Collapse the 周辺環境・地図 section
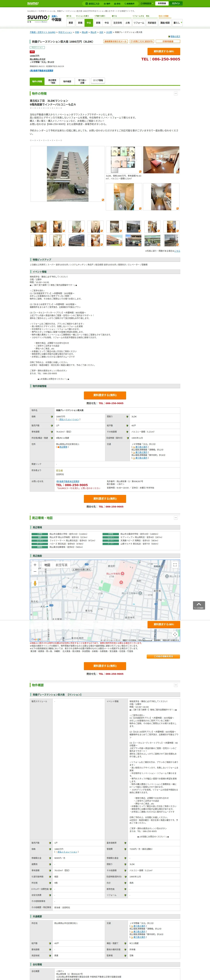This screenshot has height=980, width=210. click(176, 518)
